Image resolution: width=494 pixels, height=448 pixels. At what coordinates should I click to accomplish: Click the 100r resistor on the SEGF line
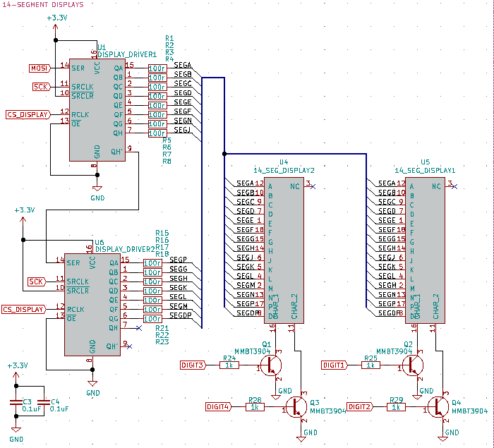(x=157, y=115)
